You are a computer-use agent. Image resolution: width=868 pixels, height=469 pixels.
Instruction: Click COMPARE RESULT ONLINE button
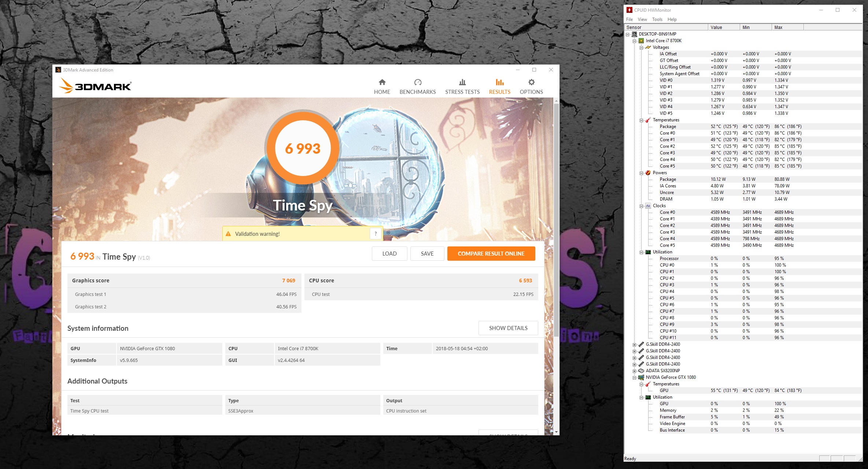[491, 253]
